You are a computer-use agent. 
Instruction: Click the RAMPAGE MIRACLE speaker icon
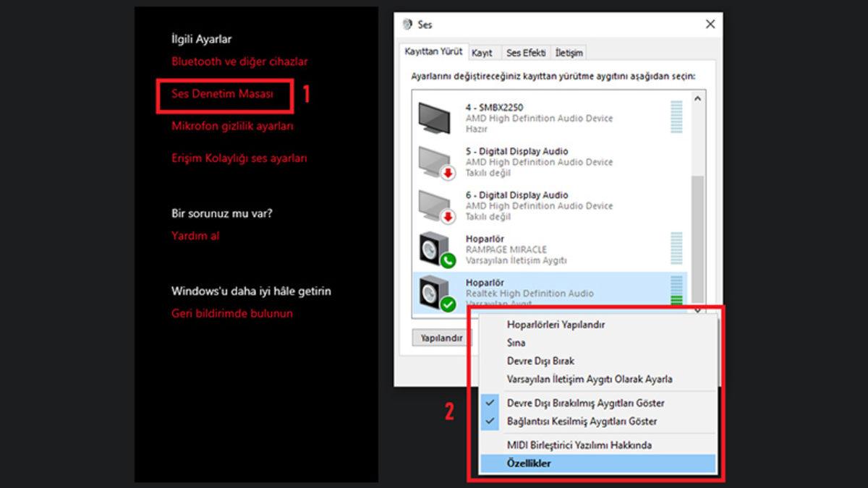pos(436,249)
